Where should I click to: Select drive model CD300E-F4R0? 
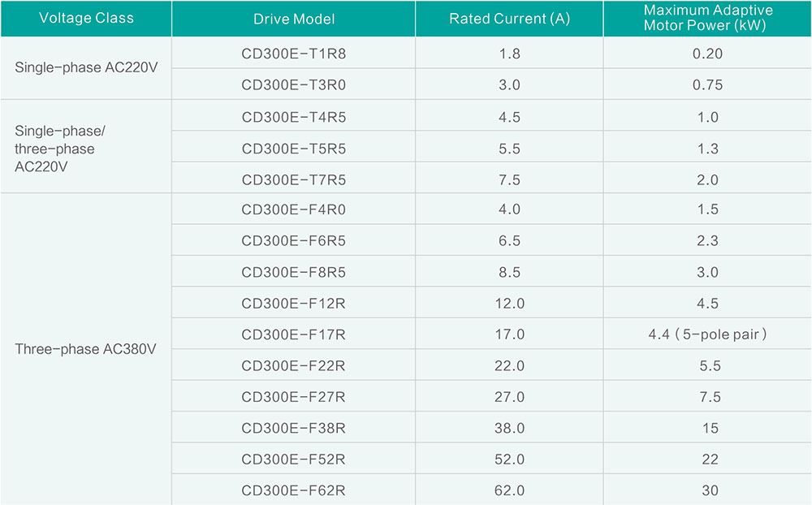(x=293, y=209)
